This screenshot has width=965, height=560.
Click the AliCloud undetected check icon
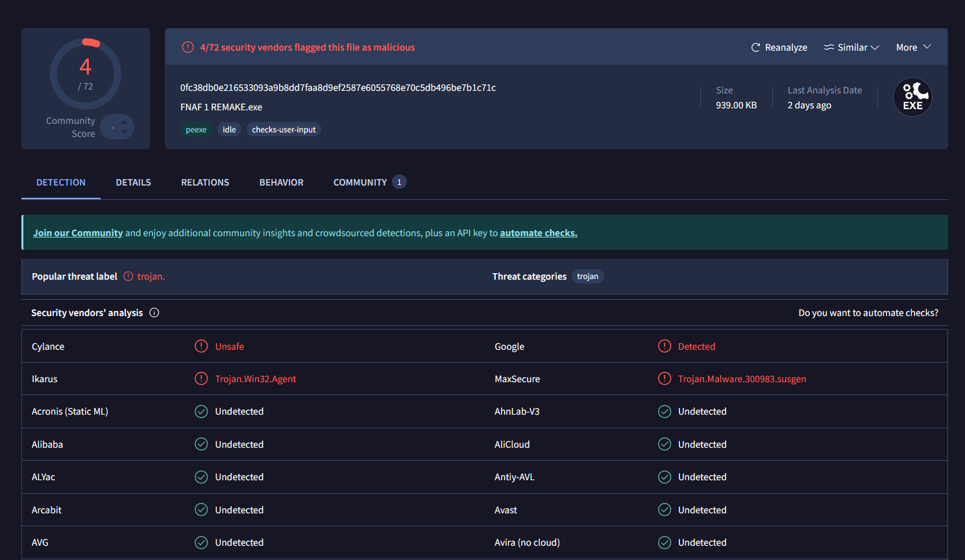tap(665, 444)
